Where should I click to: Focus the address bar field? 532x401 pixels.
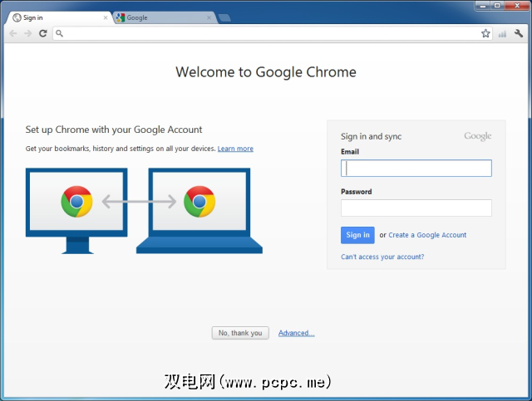272,33
